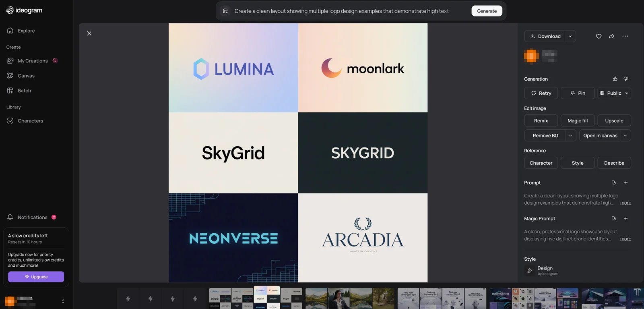644x309 pixels.
Task: Click the Generate button
Action: click(487, 11)
